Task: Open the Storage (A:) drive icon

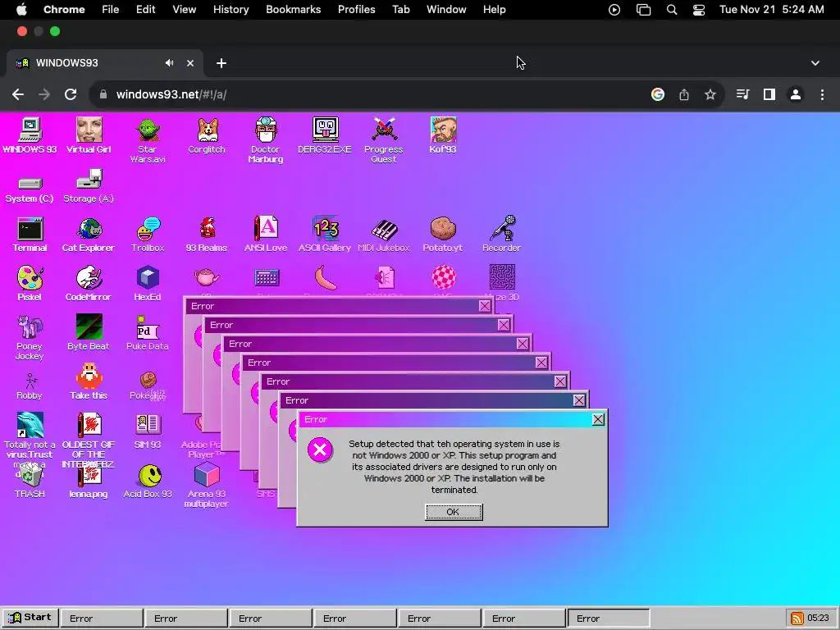Action: coord(89,186)
